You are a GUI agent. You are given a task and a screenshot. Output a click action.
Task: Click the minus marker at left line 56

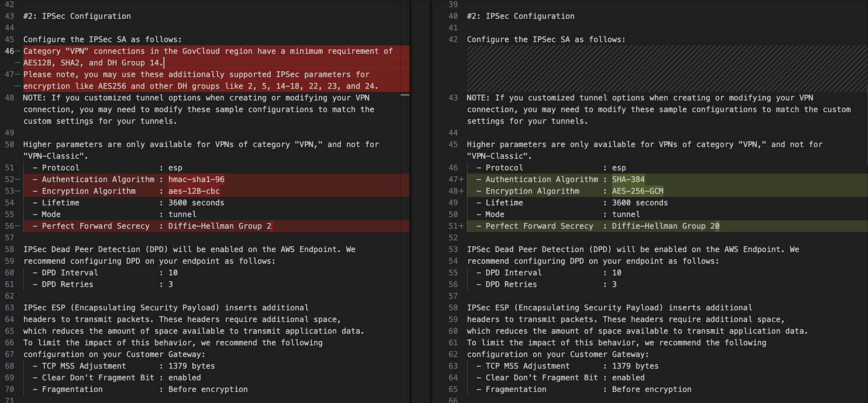tap(18, 226)
